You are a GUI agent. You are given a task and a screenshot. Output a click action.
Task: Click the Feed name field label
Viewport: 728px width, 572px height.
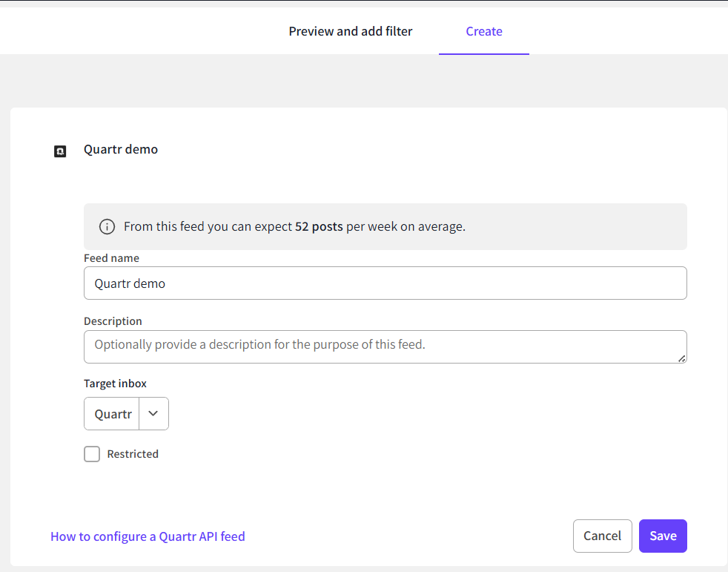coord(111,258)
